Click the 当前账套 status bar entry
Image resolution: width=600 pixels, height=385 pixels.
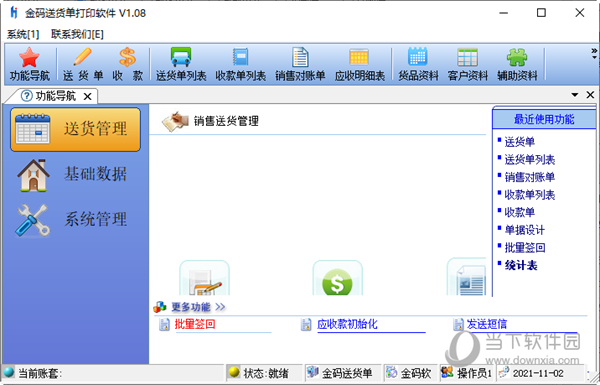(40, 373)
